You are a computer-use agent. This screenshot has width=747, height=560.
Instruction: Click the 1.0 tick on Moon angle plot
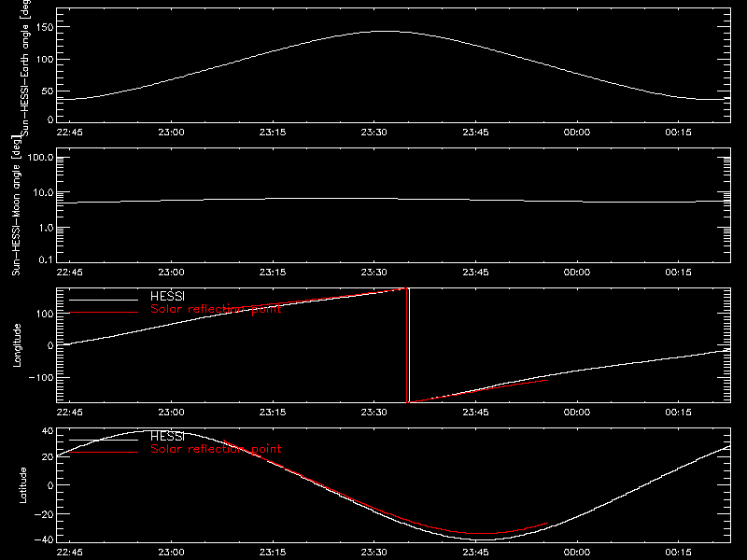pyautogui.click(x=46, y=228)
